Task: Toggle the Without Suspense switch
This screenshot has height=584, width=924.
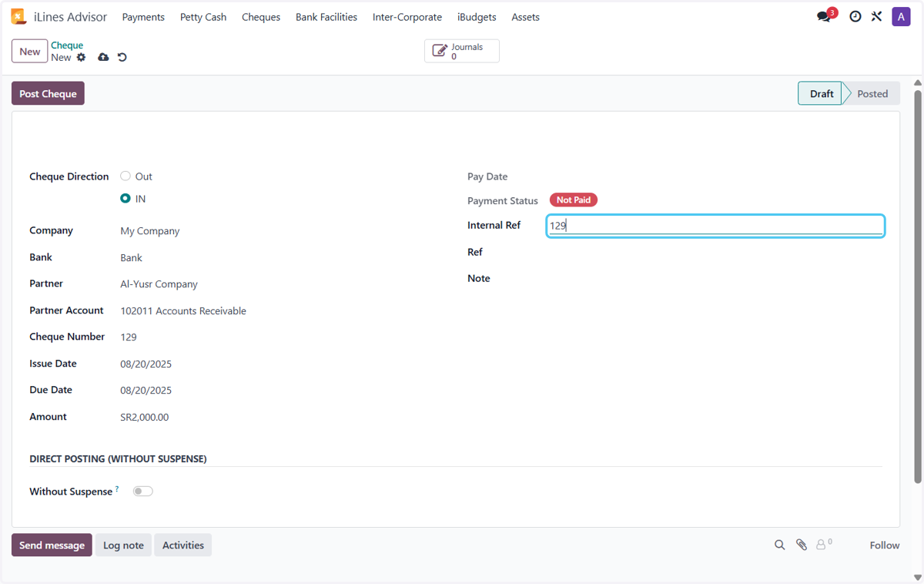Action: pyautogui.click(x=143, y=491)
